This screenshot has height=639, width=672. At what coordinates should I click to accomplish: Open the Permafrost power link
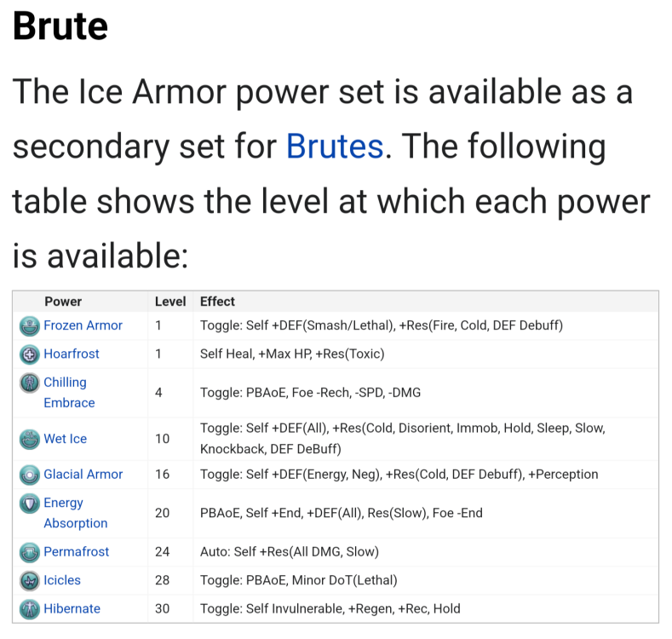click(x=77, y=552)
